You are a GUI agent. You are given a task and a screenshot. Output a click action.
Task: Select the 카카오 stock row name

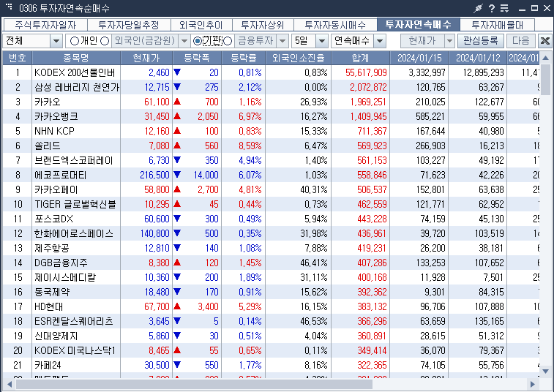click(x=48, y=102)
